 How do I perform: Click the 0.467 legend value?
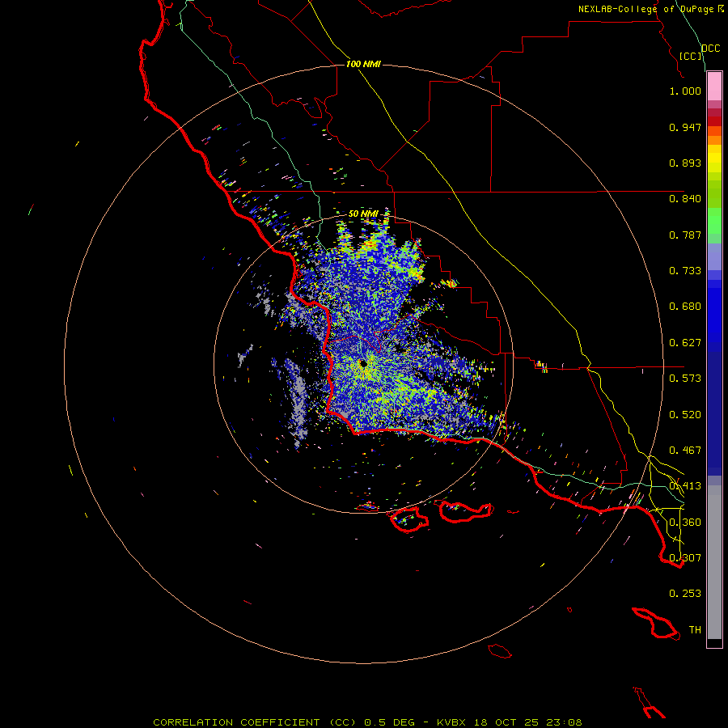pos(685,451)
